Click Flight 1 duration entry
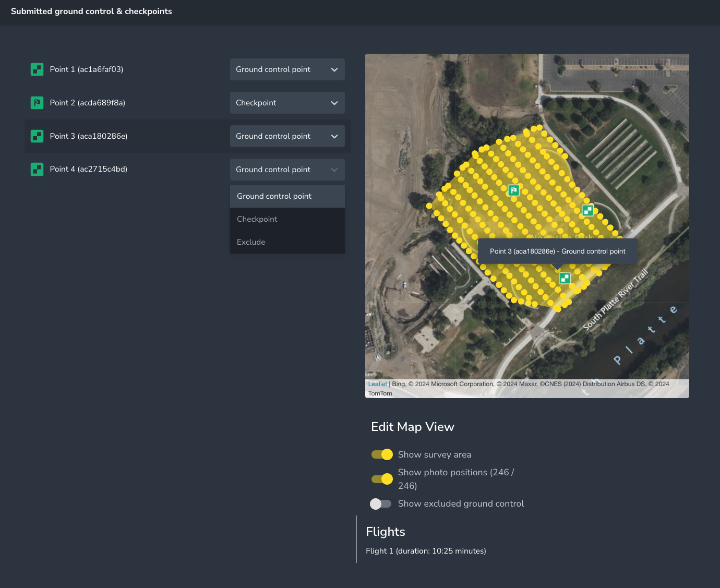This screenshot has width=720, height=588. click(426, 551)
